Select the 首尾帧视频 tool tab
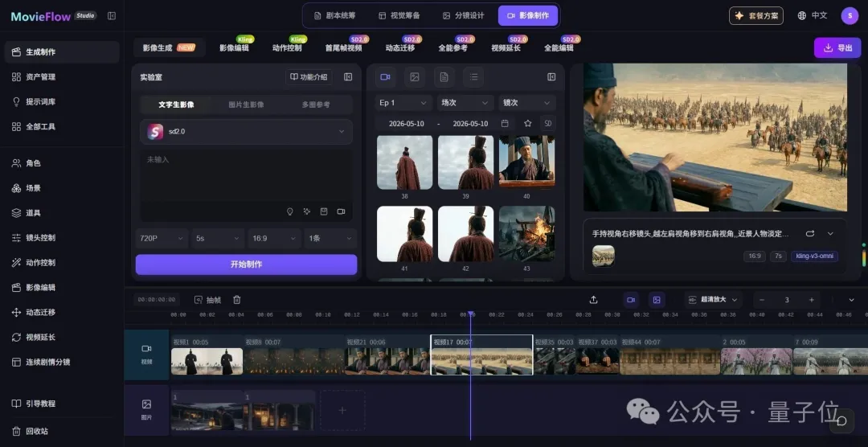 pos(343,47)
